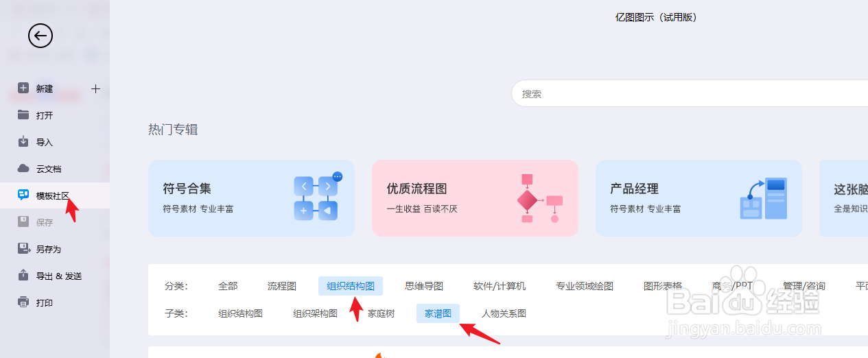The image size is (868, 358).
Task: Select the 专业领域绘图 category filter
Action: (585, 286)
